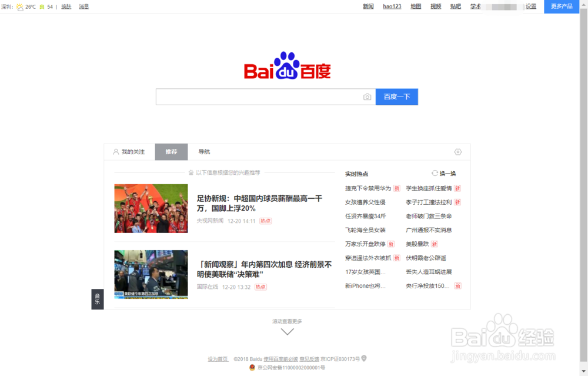Click the weather sun icon
588x376 pixels.
pyautogui.click(x=19, y=6)
